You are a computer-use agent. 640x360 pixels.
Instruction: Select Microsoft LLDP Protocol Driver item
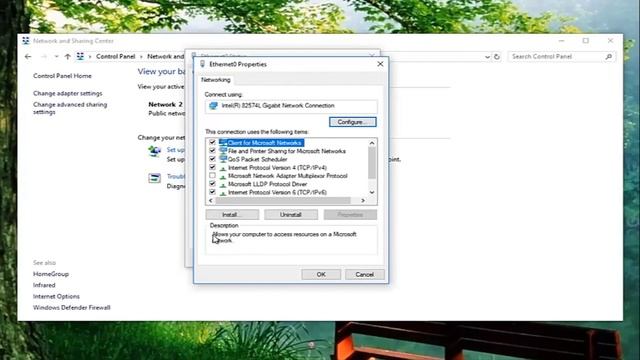pyautogui.click(x=267, y=184)
